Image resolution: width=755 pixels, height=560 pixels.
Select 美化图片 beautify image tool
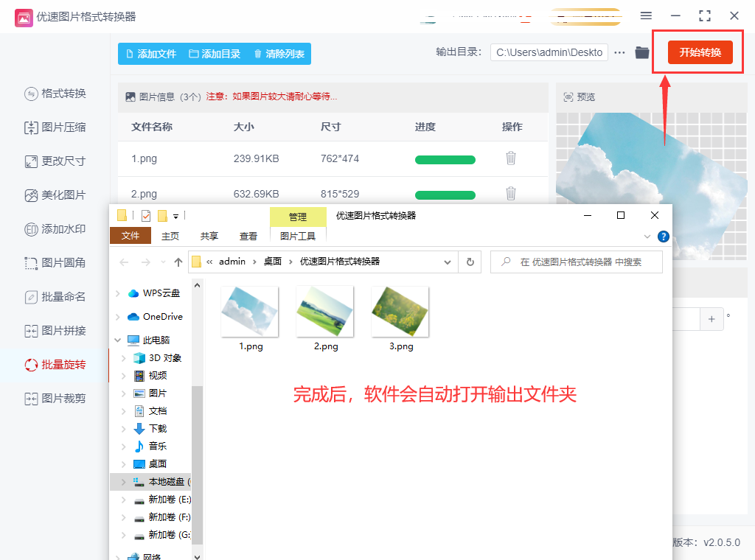point(55,195)
